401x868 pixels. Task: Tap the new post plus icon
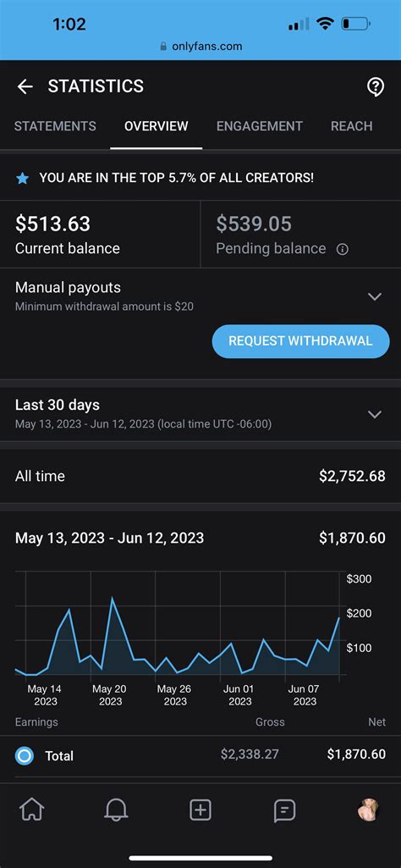click(x=200, y=810)
